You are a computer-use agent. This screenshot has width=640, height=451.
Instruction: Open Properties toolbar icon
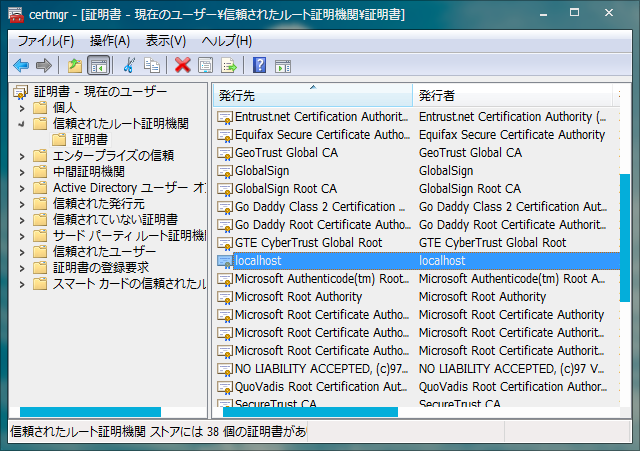(x=205, y=65)
